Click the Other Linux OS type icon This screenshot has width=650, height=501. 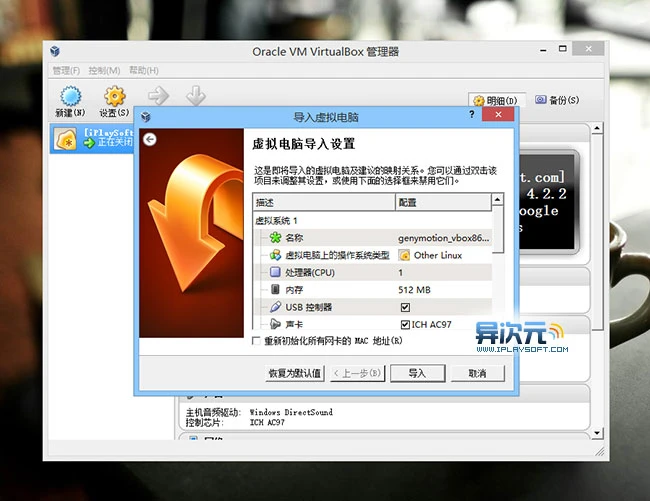[x=404, y=255]
